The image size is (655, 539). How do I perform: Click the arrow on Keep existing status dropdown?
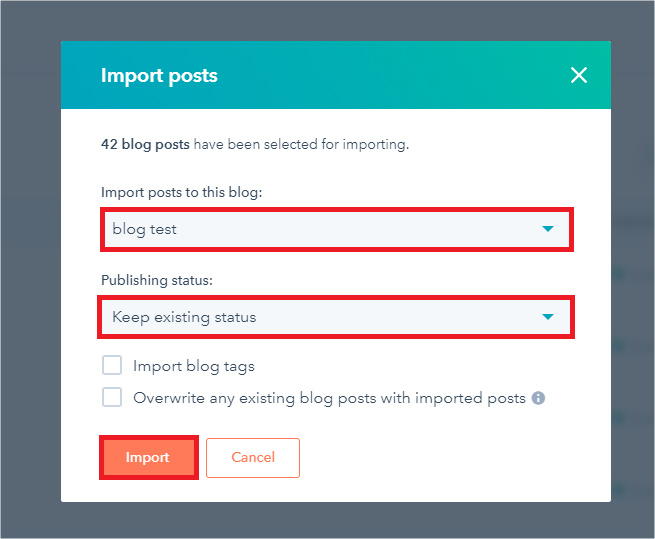[x=547, y=317]
